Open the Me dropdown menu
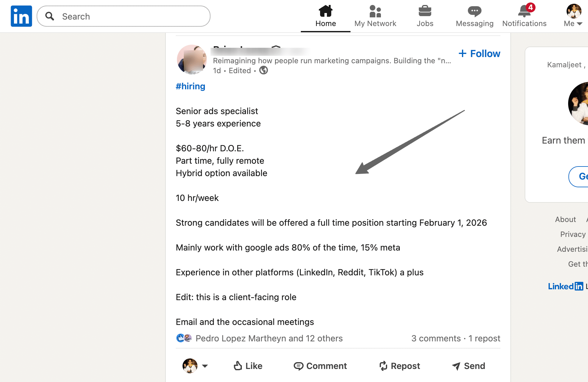 click(x=572, y=16)
